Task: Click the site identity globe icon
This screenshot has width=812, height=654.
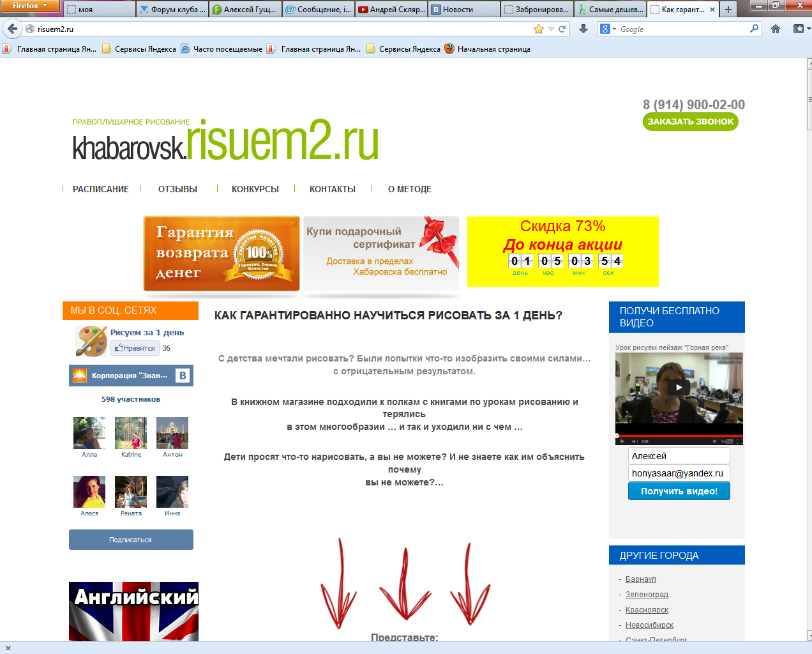Action: [30, 29]
